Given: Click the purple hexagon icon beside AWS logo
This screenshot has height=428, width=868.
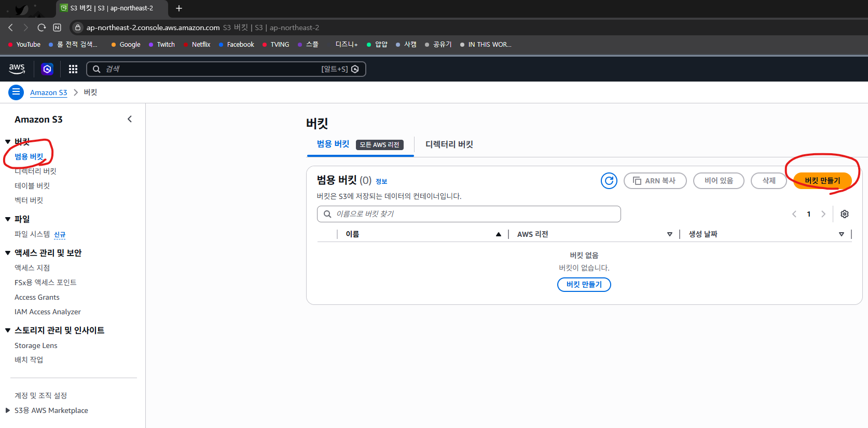Looking at the screenshot, I should pos(47,69).
